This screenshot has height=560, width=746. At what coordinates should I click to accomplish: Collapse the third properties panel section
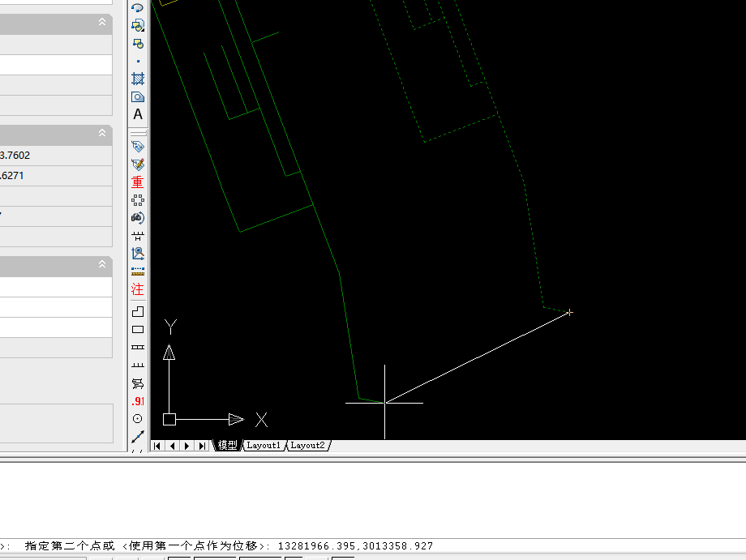click(102, 264)
